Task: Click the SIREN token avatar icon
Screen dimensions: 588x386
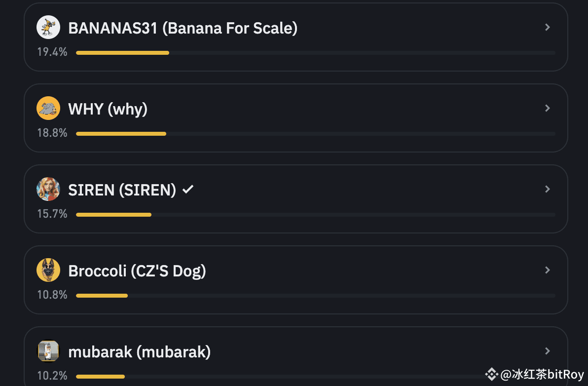Action: click(x=48, y=190)
